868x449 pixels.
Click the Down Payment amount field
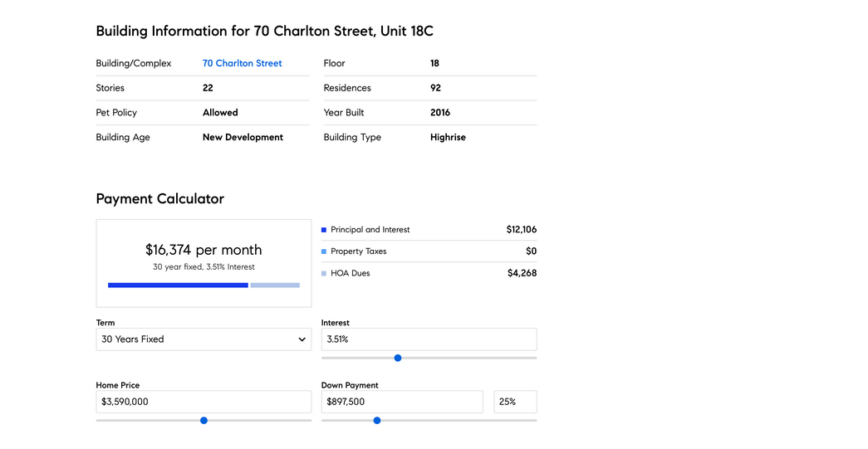coord(402,402)
